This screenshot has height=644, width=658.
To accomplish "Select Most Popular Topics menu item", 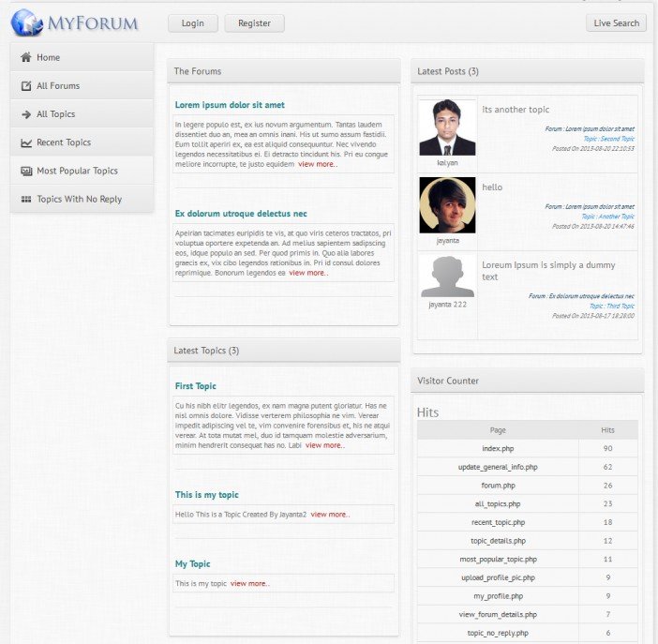I will [77, 171].
